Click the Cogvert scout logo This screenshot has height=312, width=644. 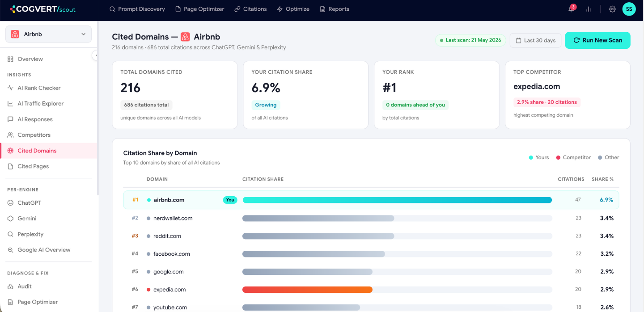pos(42,9)
